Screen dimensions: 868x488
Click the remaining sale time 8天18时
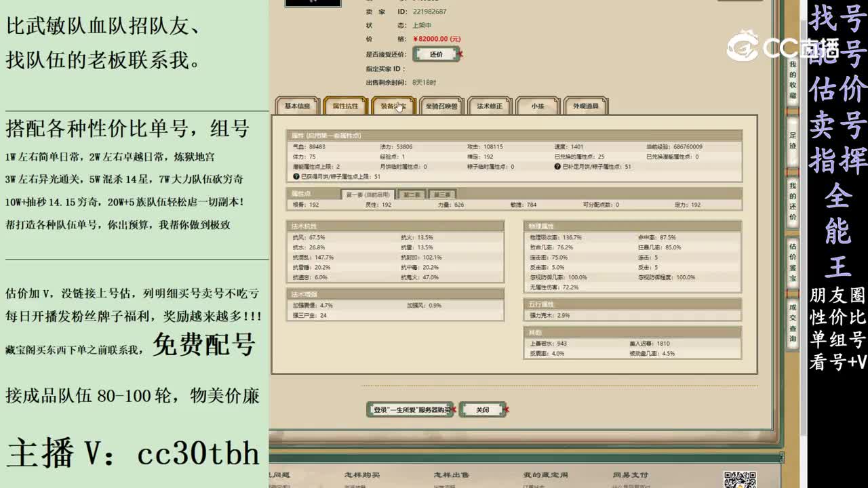pyautogui.click(x=424, y=82)
